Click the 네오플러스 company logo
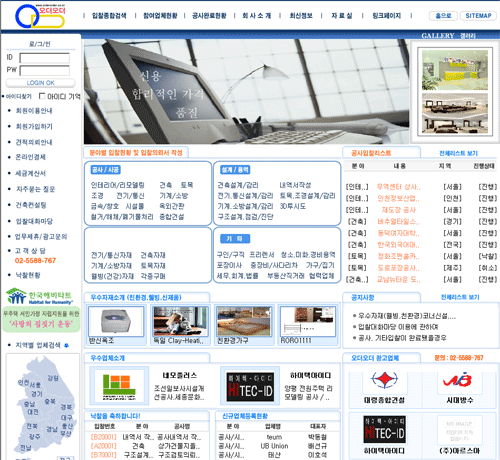Screen dimensions: 500x460 click(119, 386)
